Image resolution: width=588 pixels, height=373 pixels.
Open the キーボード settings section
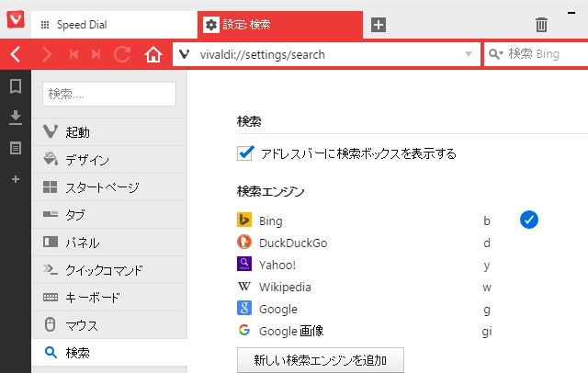pos(109,298)
